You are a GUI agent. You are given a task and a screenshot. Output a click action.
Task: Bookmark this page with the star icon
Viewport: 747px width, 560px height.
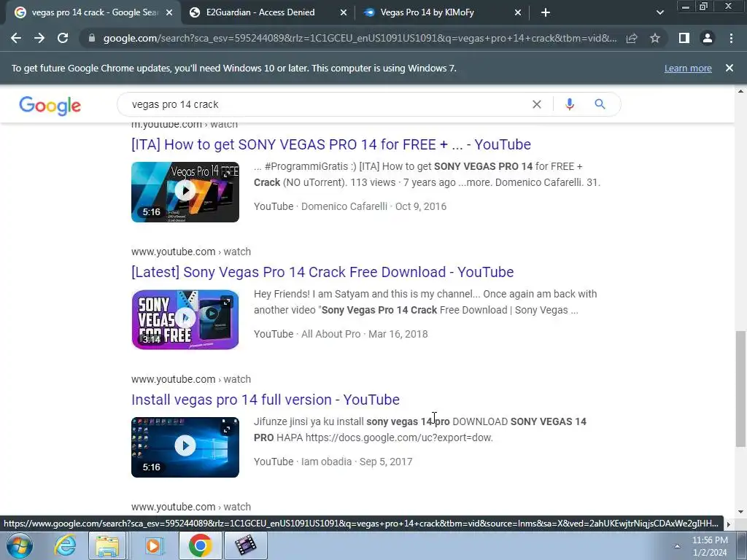click(655, 38)
